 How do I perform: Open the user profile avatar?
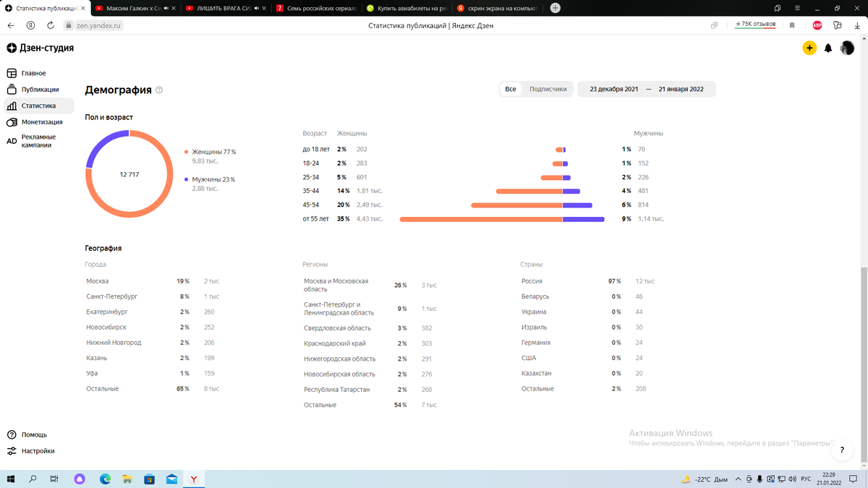[847, 48]
